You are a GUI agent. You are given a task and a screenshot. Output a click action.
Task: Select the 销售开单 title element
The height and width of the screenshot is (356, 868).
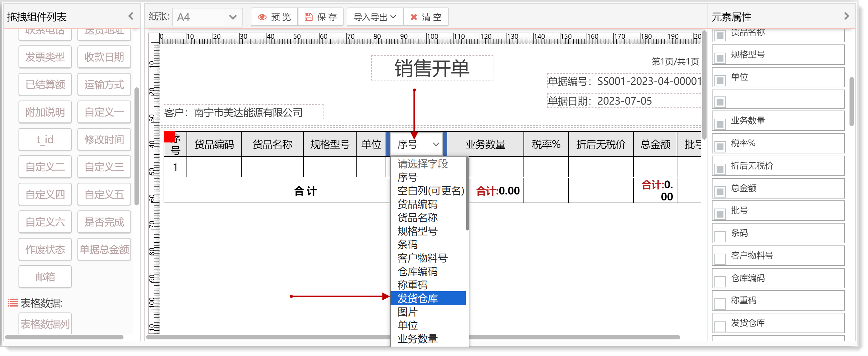pyautogui.click(x=432, y=68)
